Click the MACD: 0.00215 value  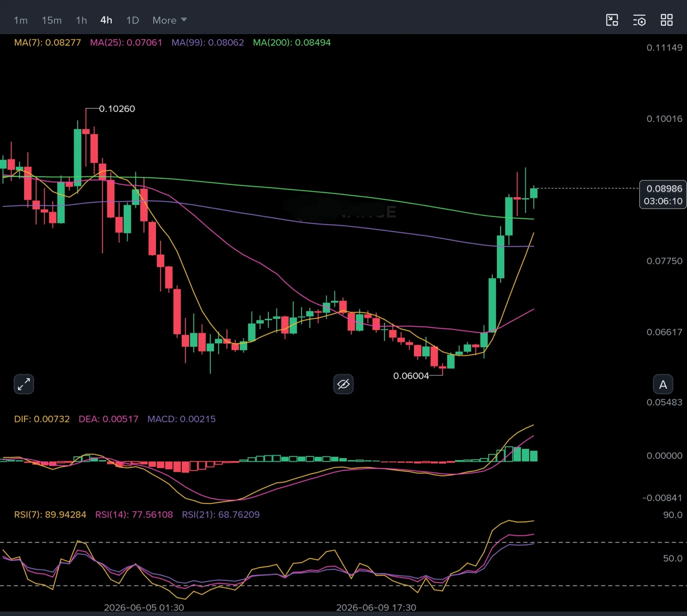(182, 419)
